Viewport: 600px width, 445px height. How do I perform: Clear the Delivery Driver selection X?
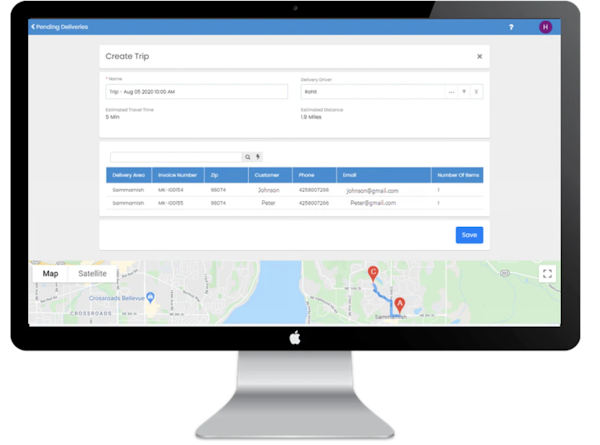(477, 92)
